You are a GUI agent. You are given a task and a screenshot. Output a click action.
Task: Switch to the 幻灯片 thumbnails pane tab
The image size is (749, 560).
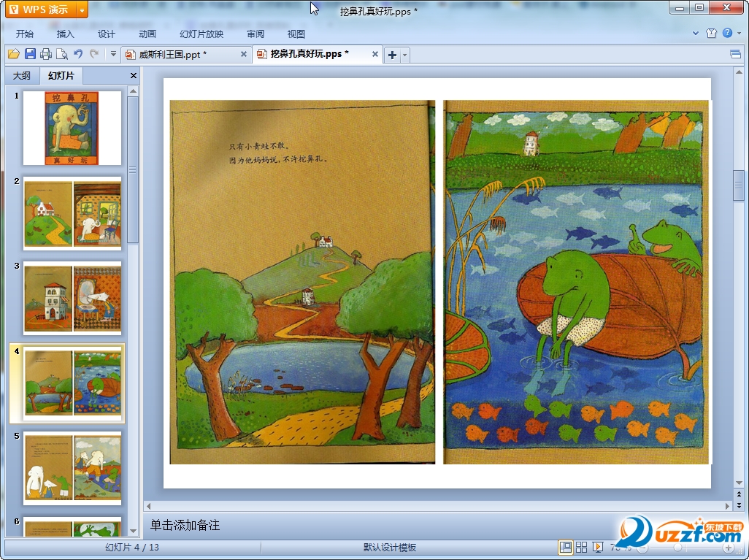point(61,75)
